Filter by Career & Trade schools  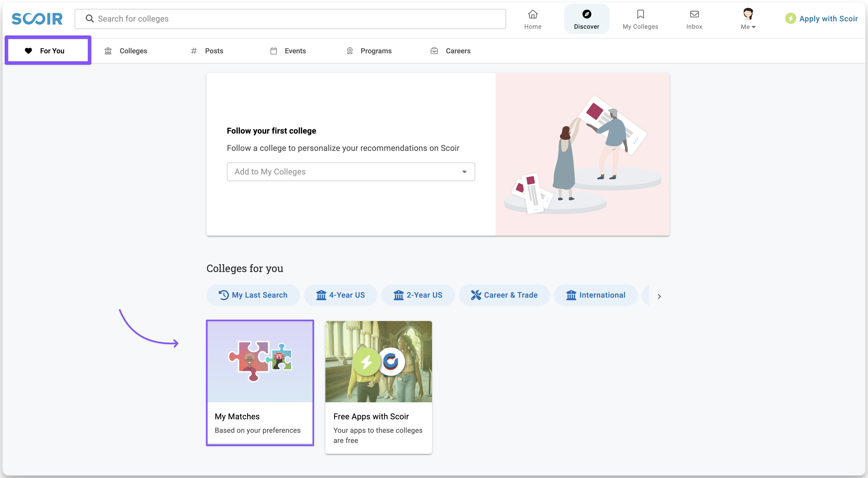(x=504, y=295)
